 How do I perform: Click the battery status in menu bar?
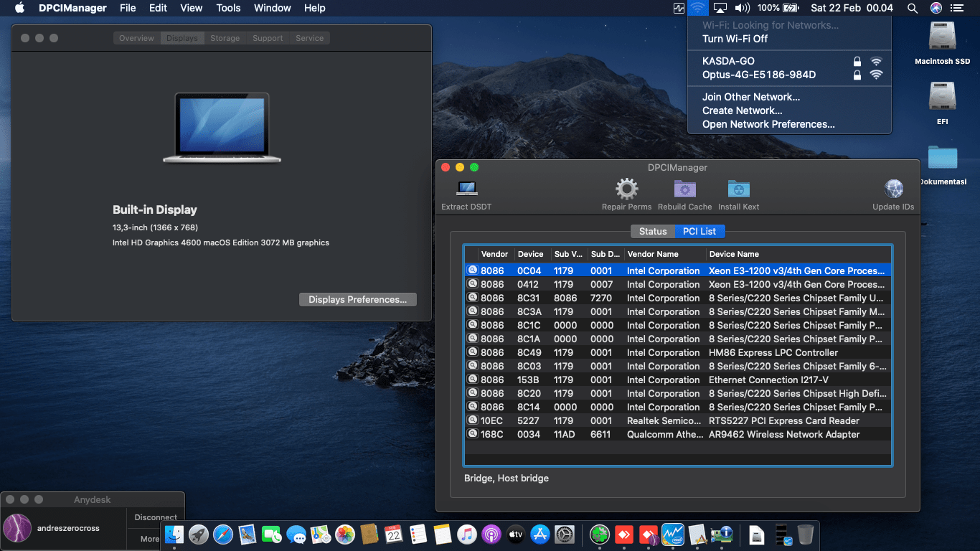(x=778, y=8)
